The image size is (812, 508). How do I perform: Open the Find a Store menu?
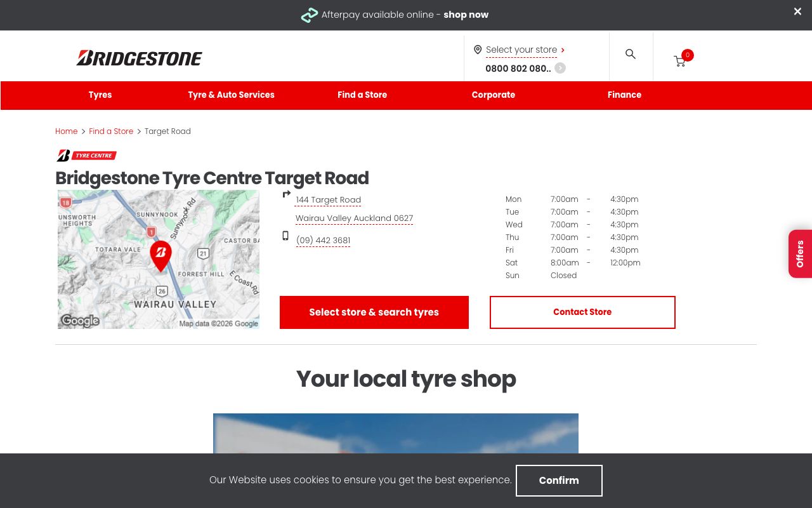(362, 95)
